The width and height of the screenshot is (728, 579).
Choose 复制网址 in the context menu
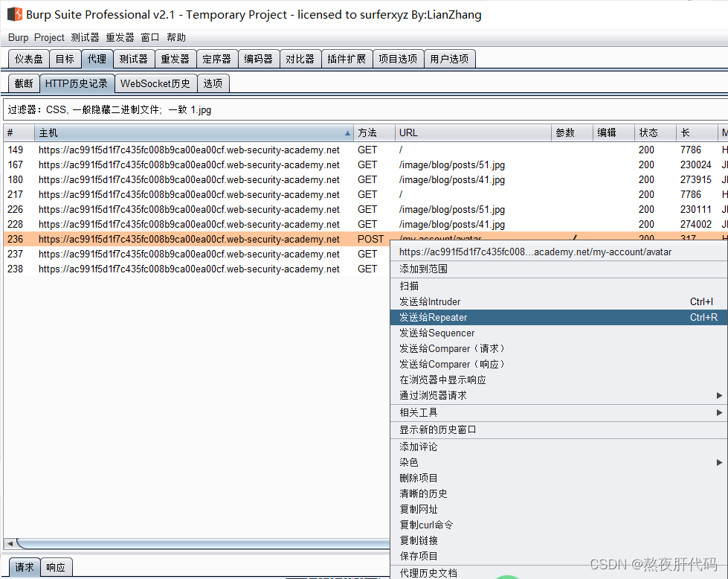click(x=559, y=509)
